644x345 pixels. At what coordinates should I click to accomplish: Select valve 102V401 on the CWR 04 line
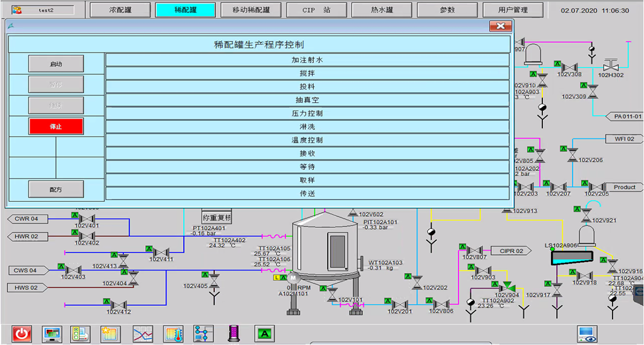[x=87, y=218]
